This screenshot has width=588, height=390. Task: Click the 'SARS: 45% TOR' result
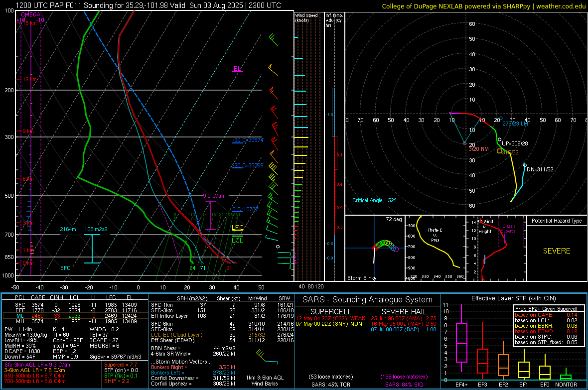point(330,385)
